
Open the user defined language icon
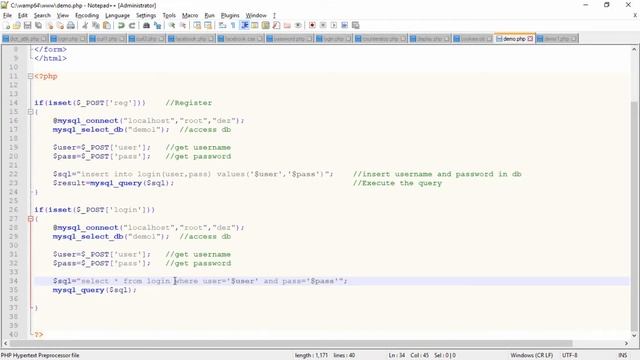coord(255,25)
